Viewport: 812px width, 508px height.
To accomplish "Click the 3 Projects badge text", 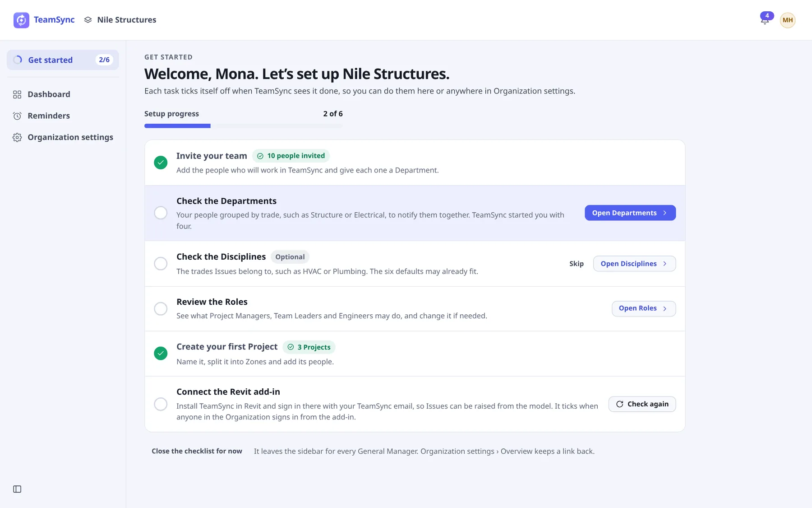I will 314,347.
